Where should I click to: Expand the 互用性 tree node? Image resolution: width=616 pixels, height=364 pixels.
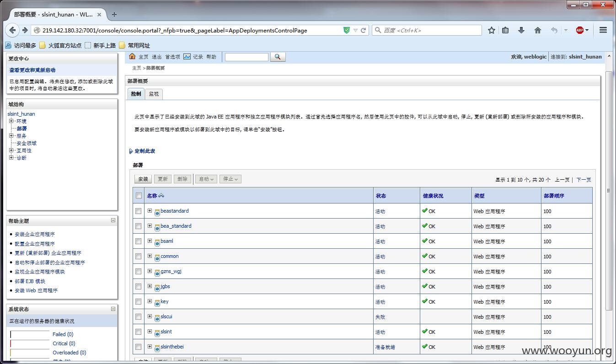click(11, 150)
